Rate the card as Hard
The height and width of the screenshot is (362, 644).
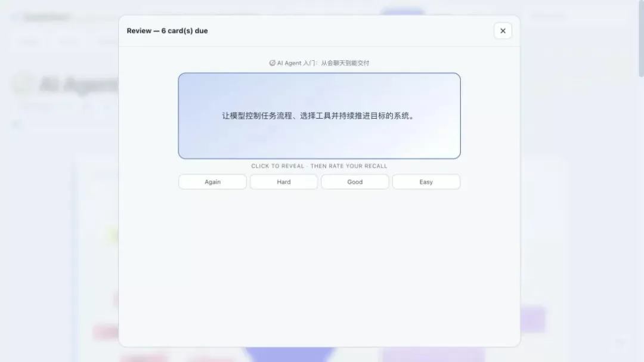[284, 182]
